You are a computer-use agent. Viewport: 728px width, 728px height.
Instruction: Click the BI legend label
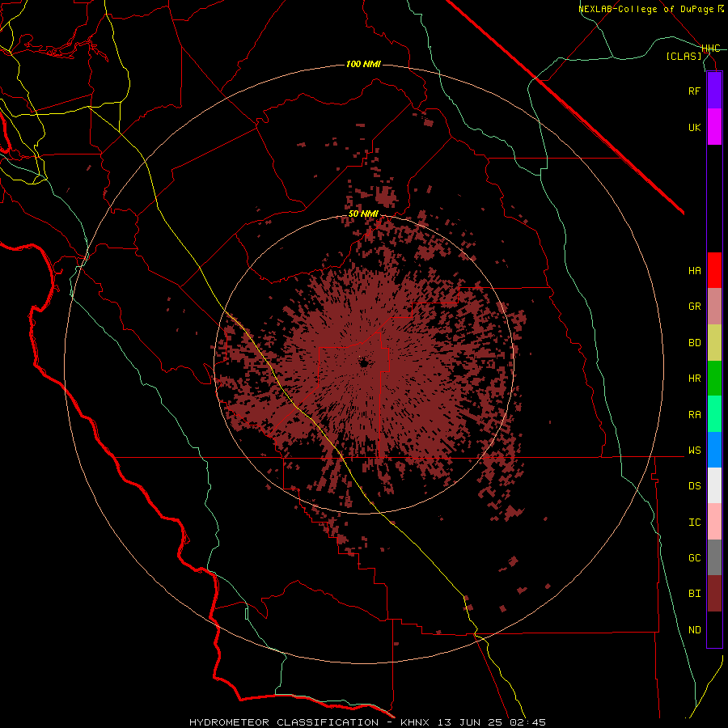pyautogui.click(x=694, y=594)
